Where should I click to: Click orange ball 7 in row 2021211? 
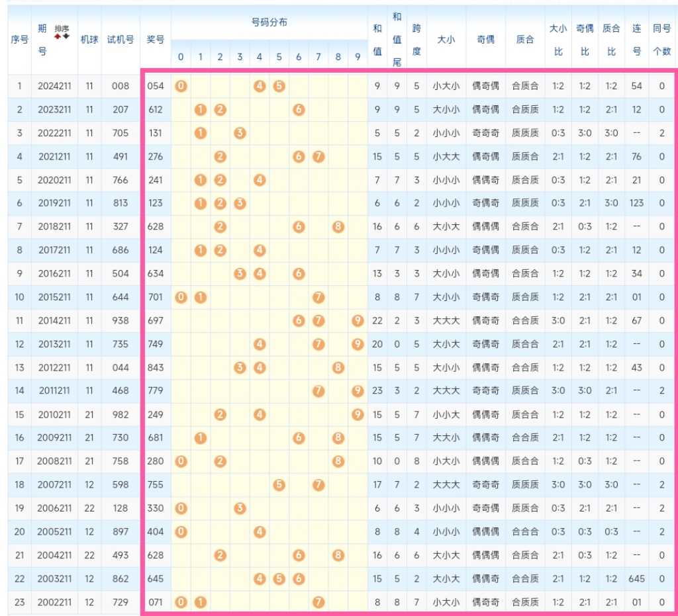coord(318,157)
